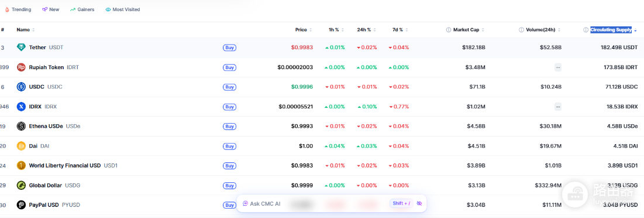The width and height of the screenshot is (644, 218).
Task: Sort by Market Cap column
Action: (469, 30)
